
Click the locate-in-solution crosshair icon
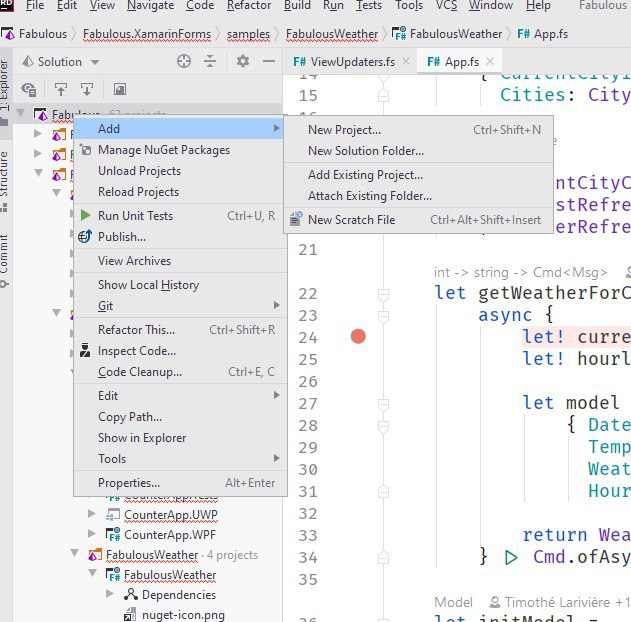[184, 61]
